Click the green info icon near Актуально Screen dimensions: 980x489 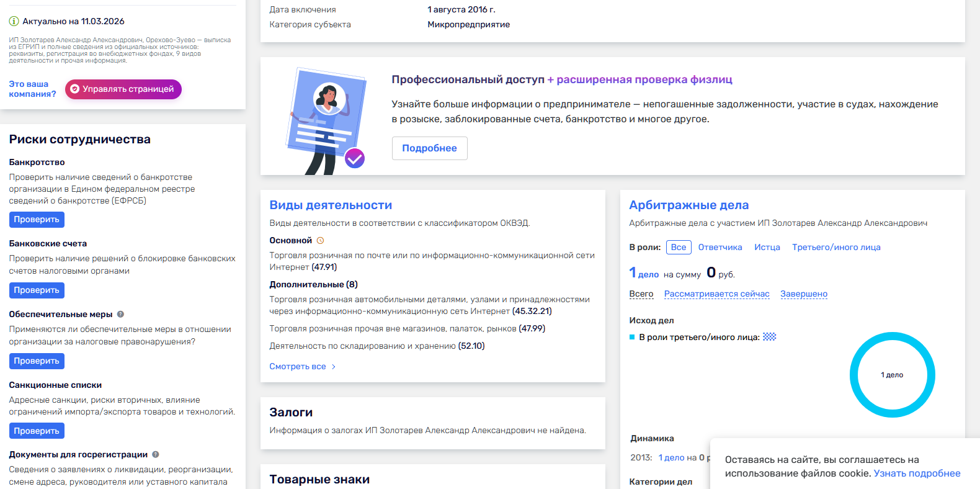pyautogui.click(x=14, y=21)
